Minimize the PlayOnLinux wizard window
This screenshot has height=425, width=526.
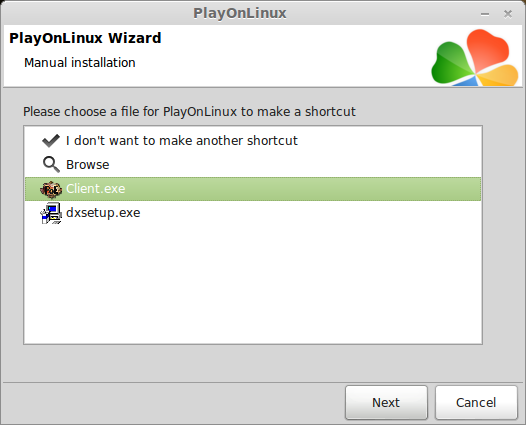click(x=485, y=14)
